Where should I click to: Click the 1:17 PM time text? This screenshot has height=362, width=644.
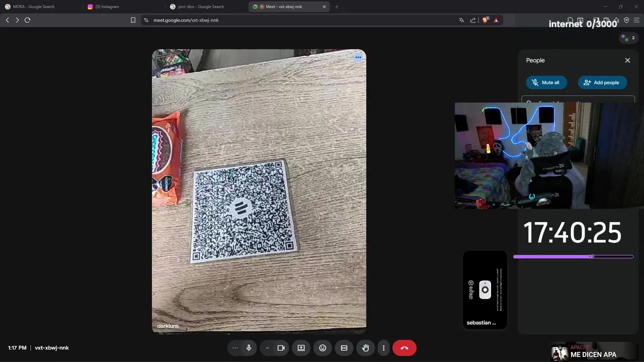[x=17, y=348]
